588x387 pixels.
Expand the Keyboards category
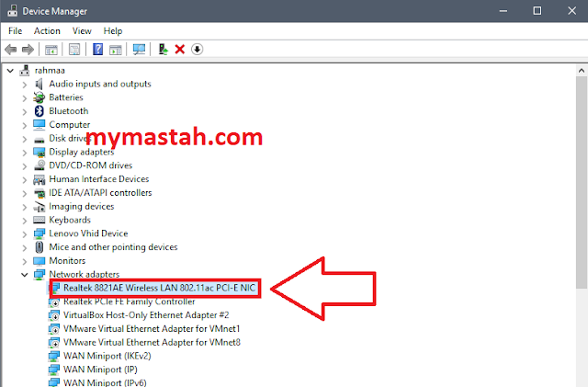tap(25, 220)
